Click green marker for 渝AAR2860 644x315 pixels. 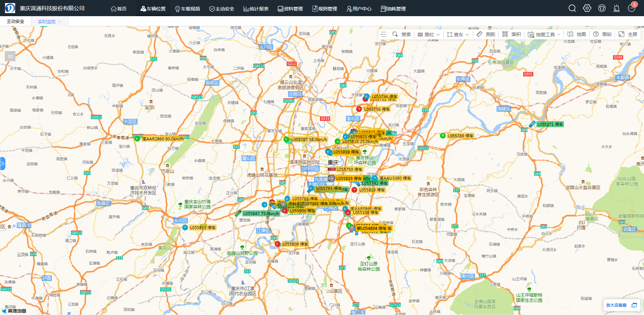point(137,138)
